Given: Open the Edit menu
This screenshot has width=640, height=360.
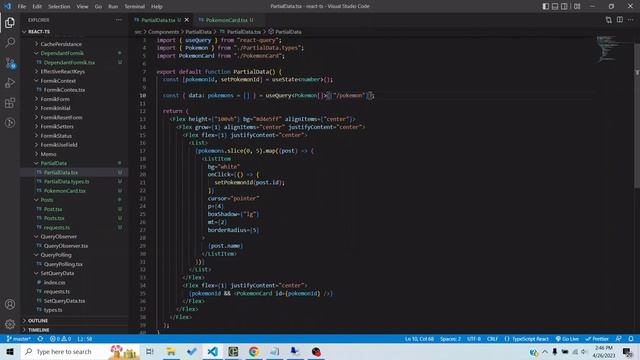Looking at the screenshot, I should (37, 7).
